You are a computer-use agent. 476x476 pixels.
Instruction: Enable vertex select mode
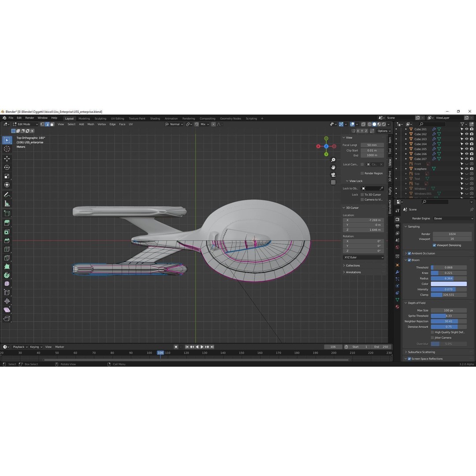(x=42, y=124)
